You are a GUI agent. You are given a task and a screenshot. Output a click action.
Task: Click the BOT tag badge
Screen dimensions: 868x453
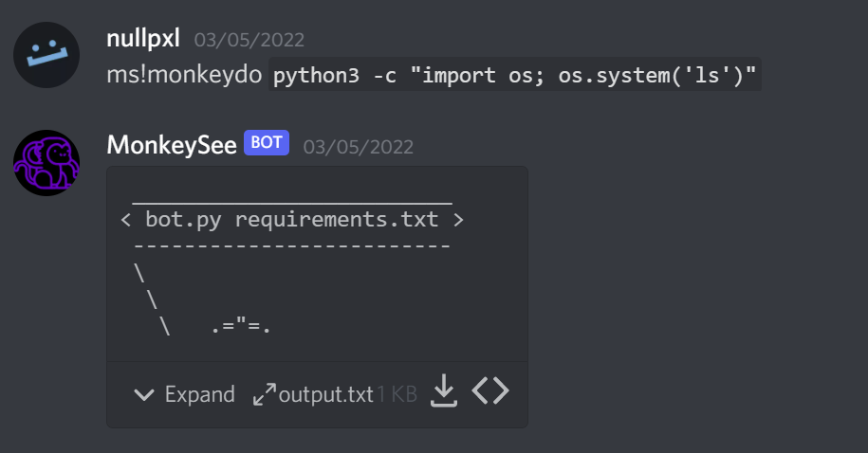pos(267,143)
